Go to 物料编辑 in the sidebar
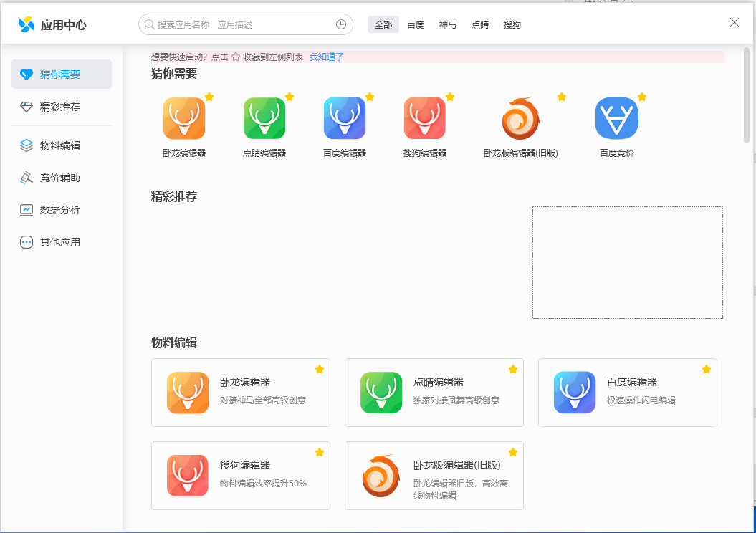The height and width of the screenshot is (533, 756). point(62,145)
